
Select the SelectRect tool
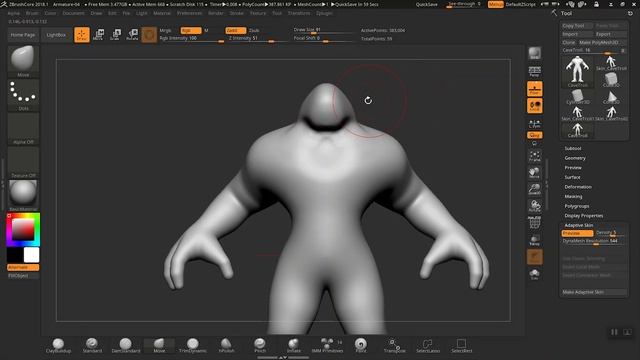pyautogui.click(x=462, y=345)
